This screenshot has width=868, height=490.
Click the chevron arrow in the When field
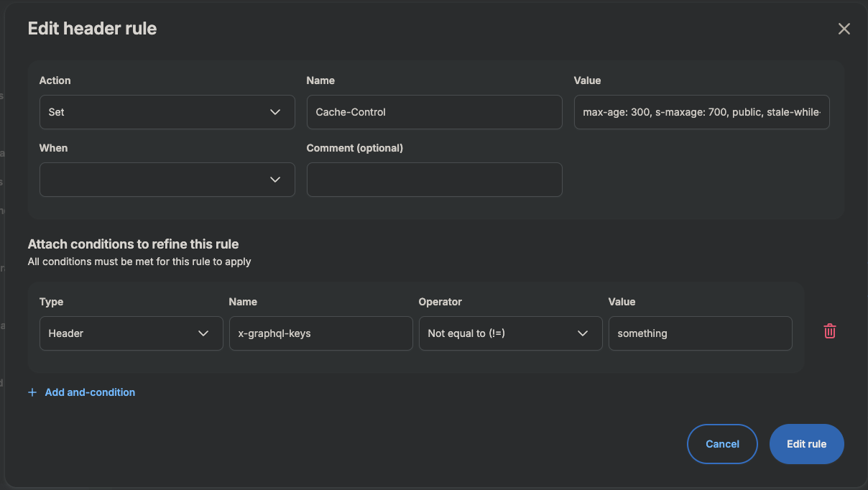click(275, 180)
